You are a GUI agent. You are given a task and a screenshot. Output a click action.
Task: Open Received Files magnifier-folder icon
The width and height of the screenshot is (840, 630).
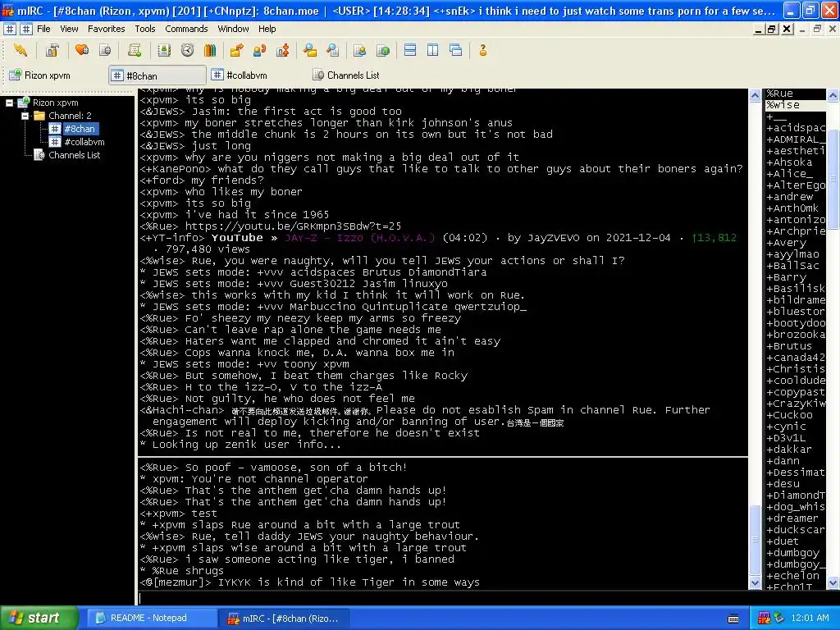point(309,50)
